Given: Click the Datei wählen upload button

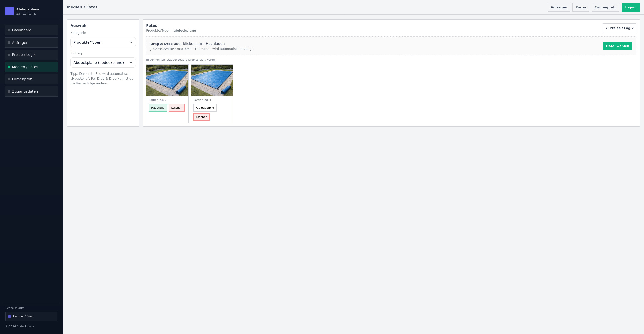Looking at the screenshot, I should 617,46.
